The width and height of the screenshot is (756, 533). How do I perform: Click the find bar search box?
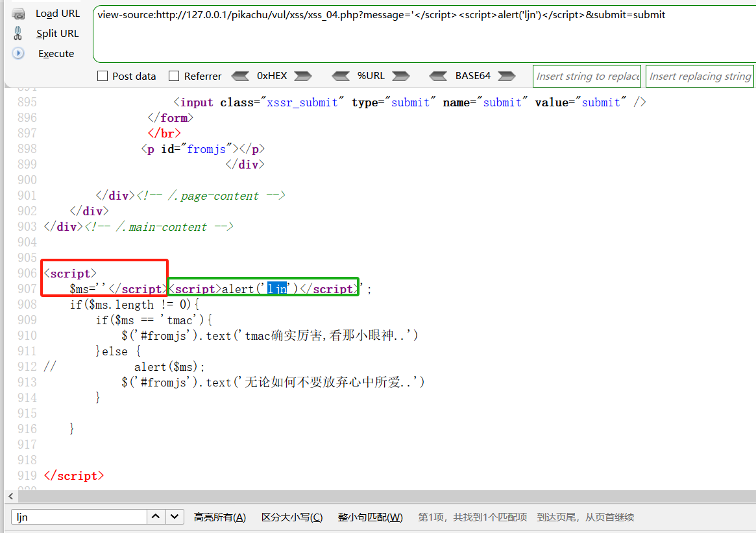79,517
